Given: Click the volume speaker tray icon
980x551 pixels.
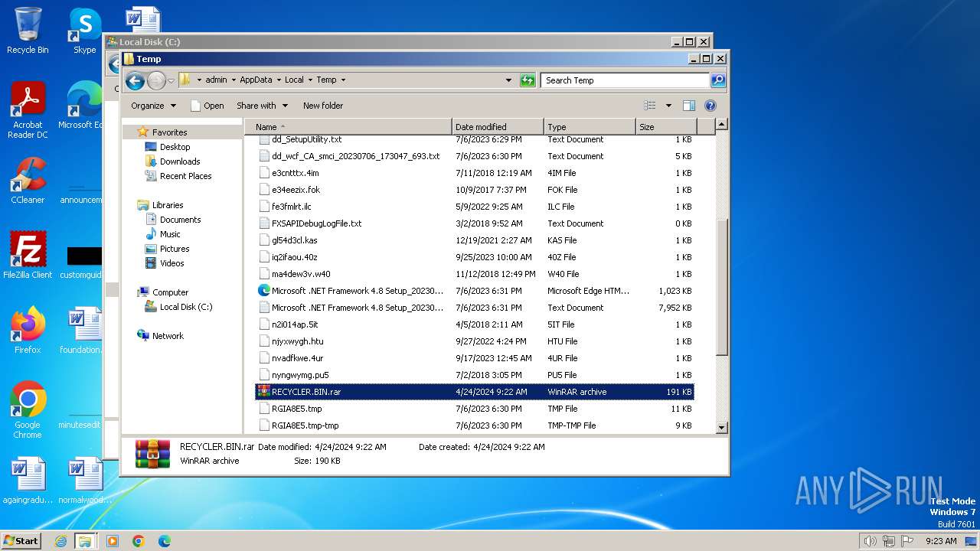Looking at the screenshot, I should (x=870, y=541).
